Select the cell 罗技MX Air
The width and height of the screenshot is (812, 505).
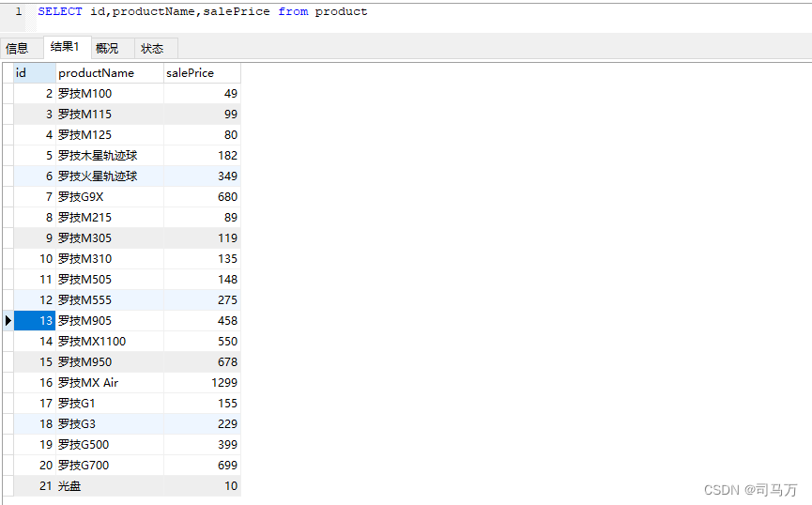pyautogui.click(x=110, y=383)
